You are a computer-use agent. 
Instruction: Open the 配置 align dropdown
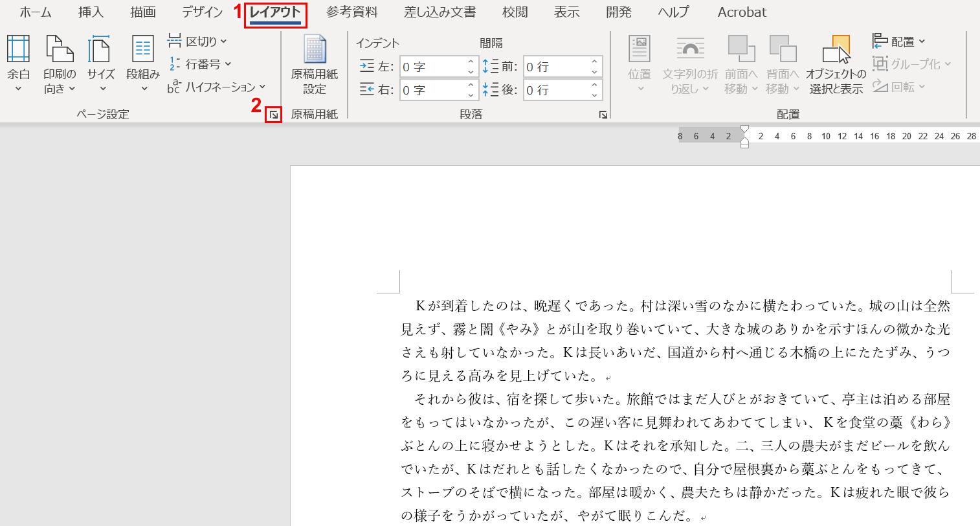pos(899,41)
